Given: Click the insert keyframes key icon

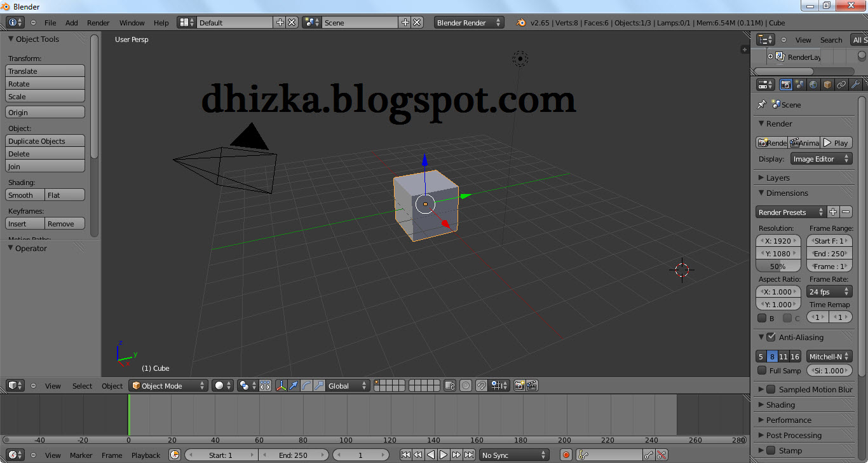Looking at the screenshot, I should [649, 455].
